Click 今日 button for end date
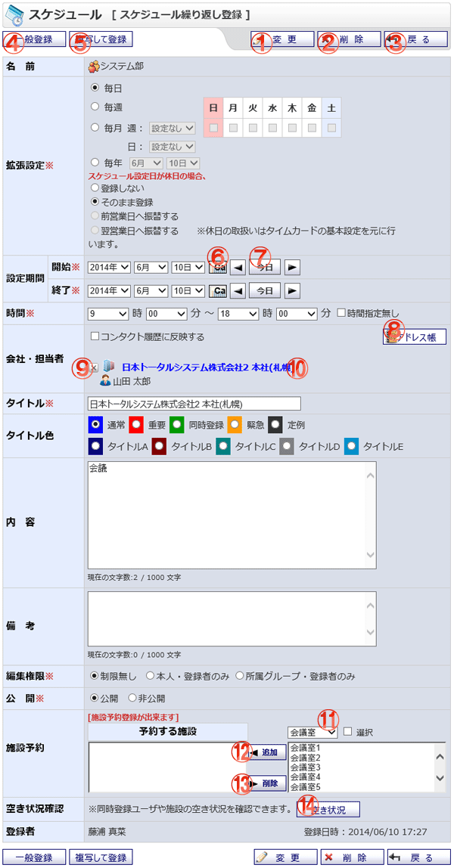 (265, 290)
